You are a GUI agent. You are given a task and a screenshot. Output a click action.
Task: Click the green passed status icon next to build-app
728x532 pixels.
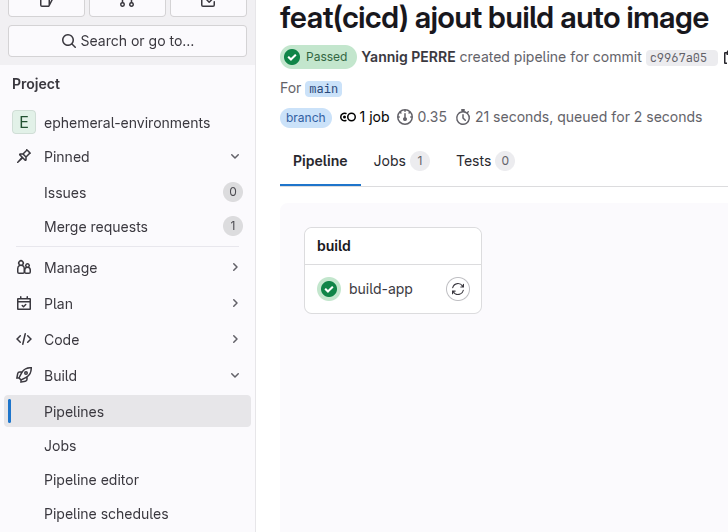(329, 289)
